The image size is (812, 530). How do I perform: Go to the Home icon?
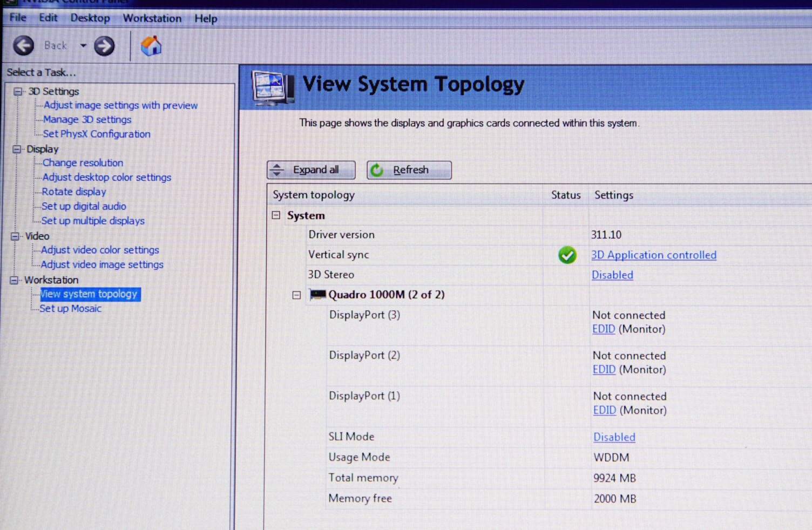(x=151, y=46)
